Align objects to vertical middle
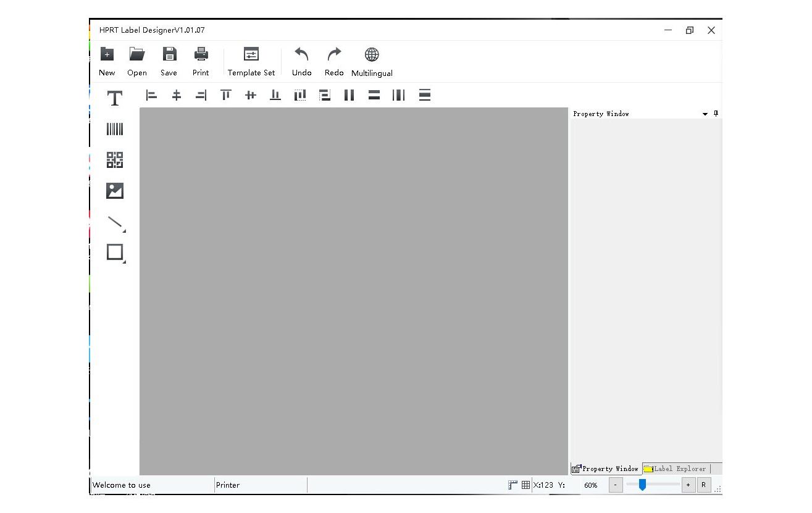Image resolution: width=812 pixels, height=513 pixels. tap(251, 95)
